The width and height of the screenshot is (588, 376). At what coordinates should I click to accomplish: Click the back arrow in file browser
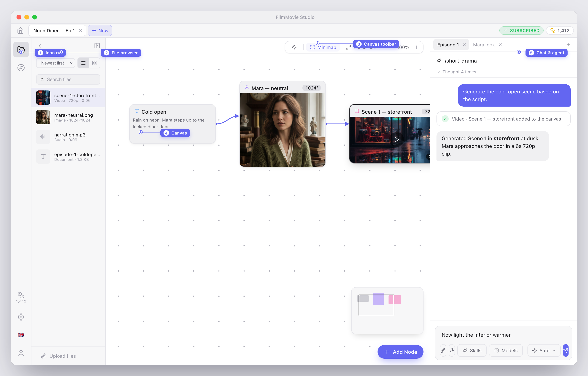[40, 46]
